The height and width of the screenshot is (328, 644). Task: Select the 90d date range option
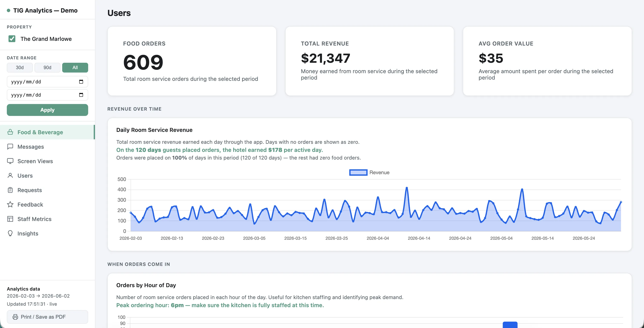[x=47, y=67]
